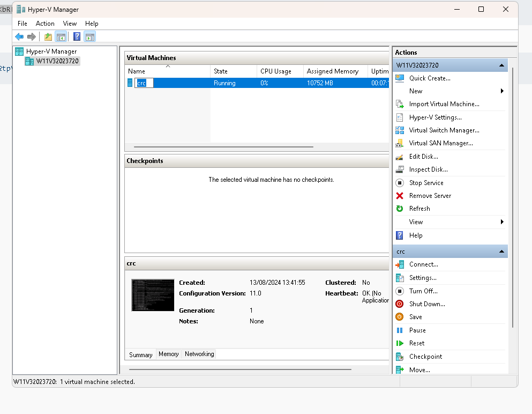Click Shut Down... action link
Image resolution: width=532 pixels, height=414 pixels.
point(427,304)
